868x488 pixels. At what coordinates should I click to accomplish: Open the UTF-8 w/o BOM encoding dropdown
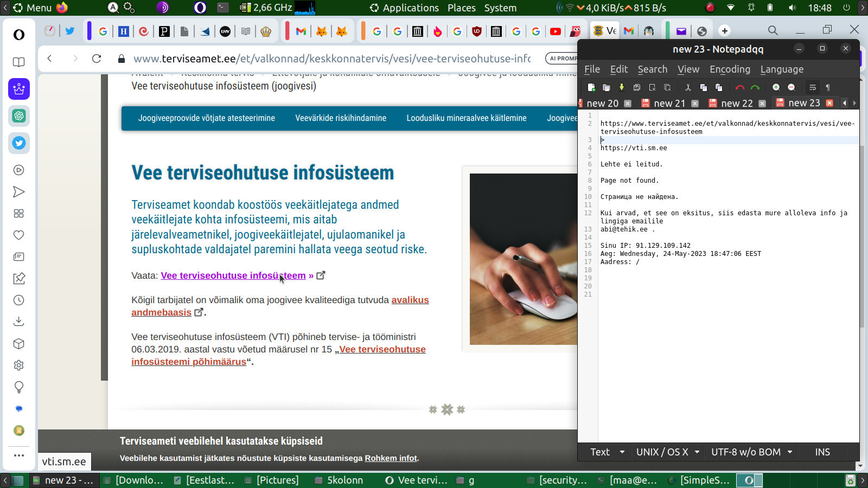coord(751,452)
